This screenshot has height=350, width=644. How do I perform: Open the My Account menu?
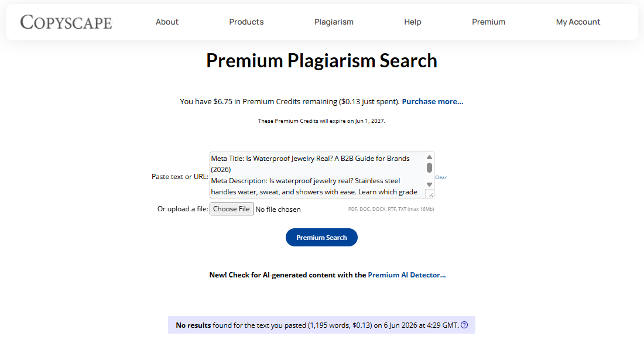pyautogui.click(x=578, y=22)
